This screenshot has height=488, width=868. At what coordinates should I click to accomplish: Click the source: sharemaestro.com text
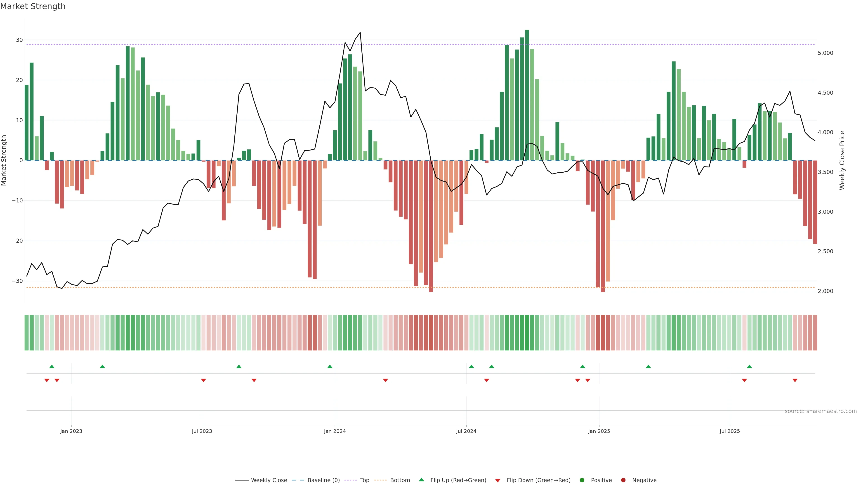click(821, 411)
